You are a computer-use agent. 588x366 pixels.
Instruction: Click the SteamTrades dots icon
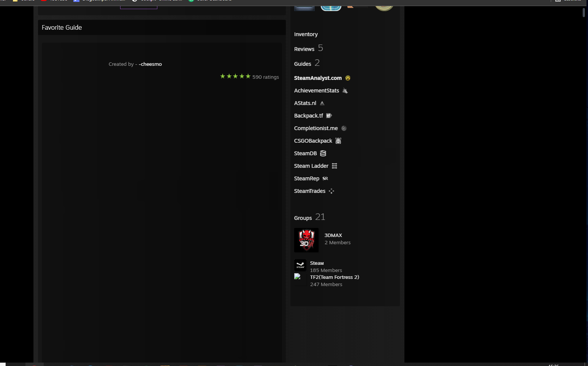click(x=331, y=191)
